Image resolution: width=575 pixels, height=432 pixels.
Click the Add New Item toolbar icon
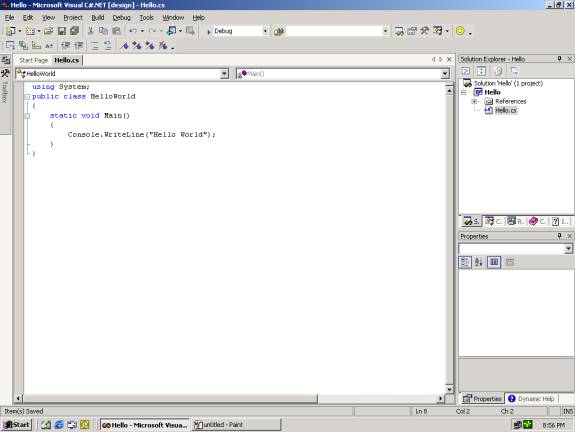30,31
